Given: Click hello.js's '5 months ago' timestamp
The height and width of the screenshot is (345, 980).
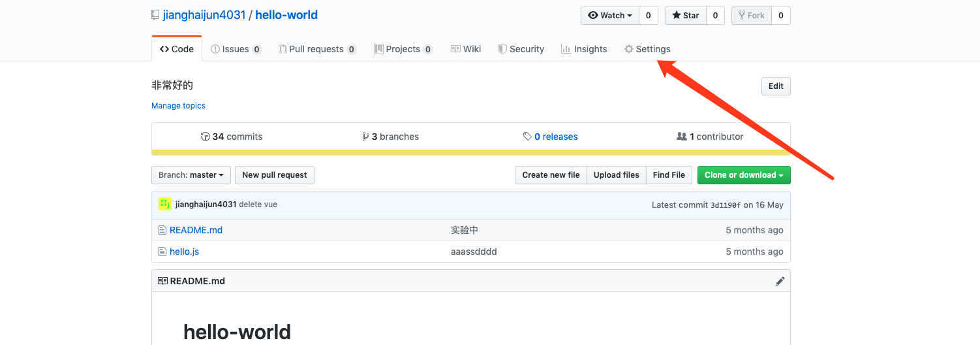Looking at the screenshot, I should click(754, 252).
